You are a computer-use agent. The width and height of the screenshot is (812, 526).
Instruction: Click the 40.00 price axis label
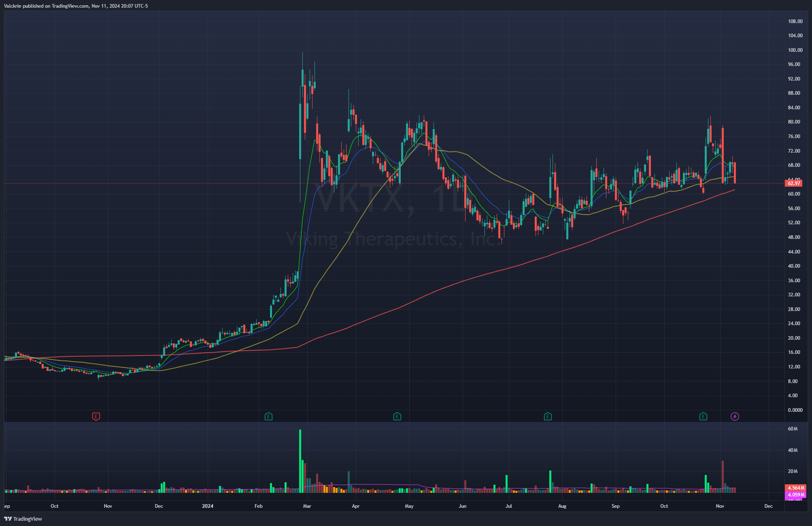click(x=794, y=266)
